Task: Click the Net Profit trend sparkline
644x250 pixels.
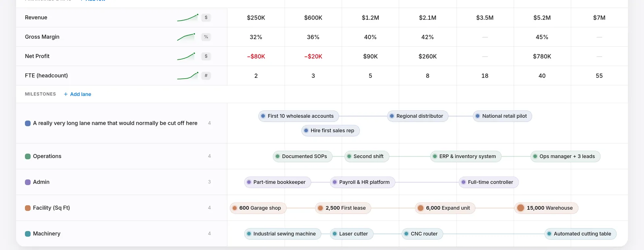Action: point(186,56)
